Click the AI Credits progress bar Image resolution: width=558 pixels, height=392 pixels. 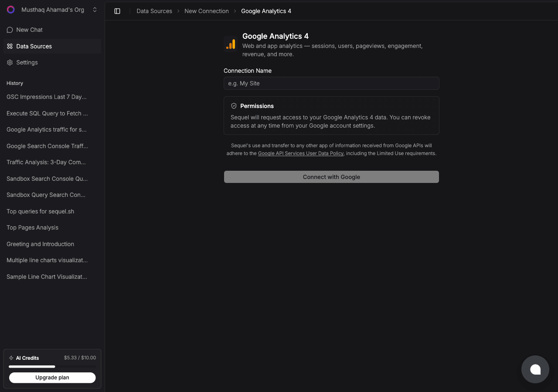(x=52, y=366)
